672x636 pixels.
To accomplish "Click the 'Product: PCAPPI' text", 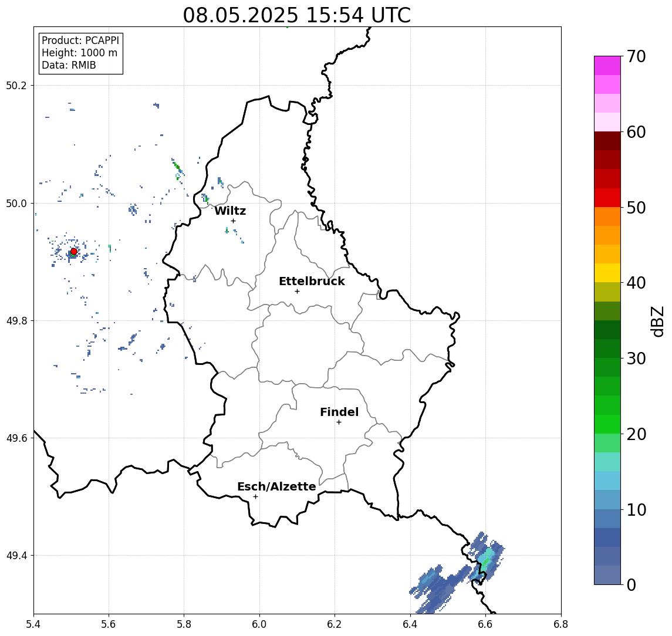I will tap(80, 40).
